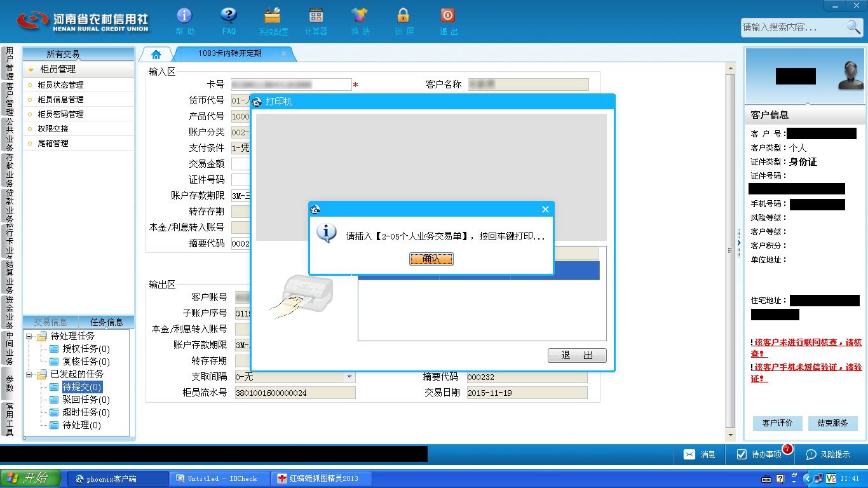This screenshot has height=488, width=868.
Task: Open the Windows 开始 start button
Action: point(31,478)
